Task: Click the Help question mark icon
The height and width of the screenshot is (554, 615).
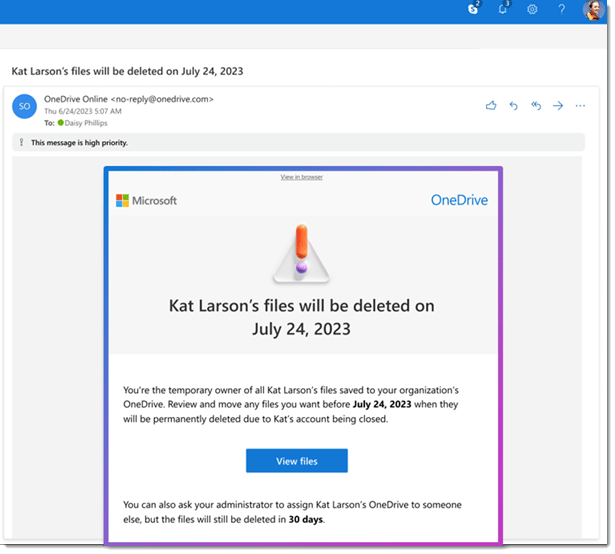Action: [561, 9]
